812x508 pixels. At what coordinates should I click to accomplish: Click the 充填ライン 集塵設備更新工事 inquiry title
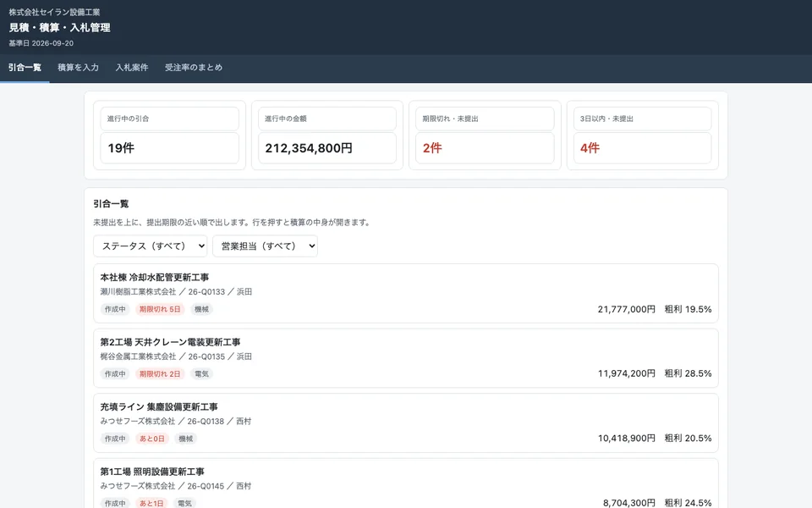coord(159,407)
